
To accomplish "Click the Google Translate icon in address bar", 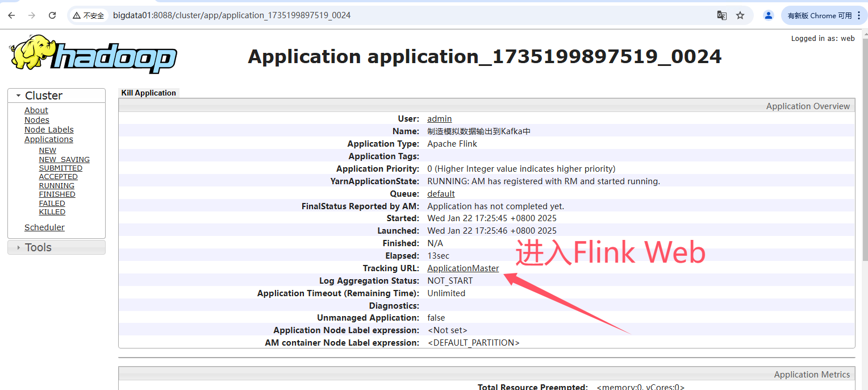I will (x=721, y=15).
